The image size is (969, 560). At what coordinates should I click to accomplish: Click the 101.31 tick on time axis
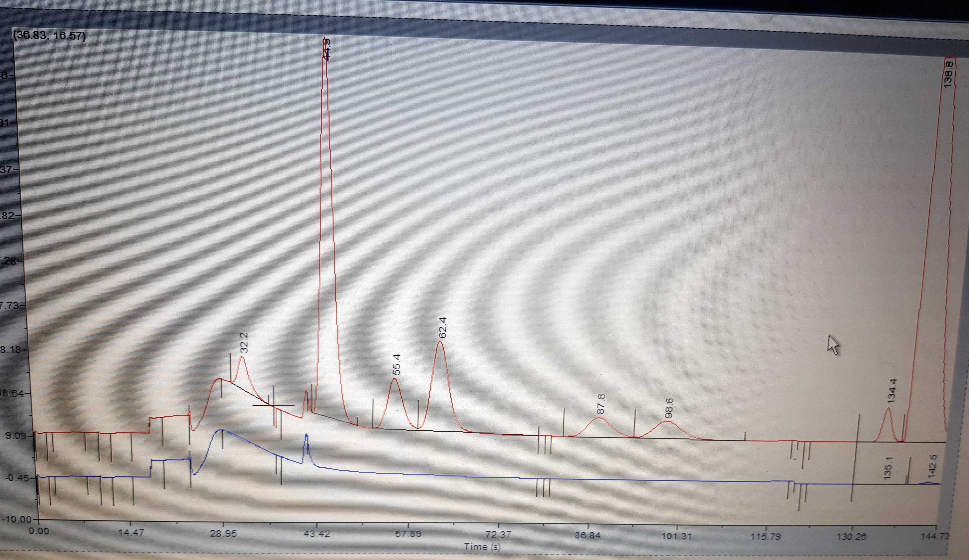[x=676, y=536]
